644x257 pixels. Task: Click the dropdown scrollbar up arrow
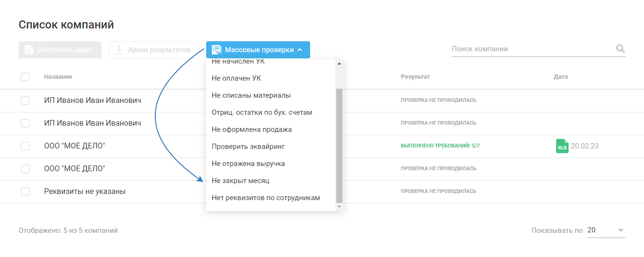pos(339,63)
